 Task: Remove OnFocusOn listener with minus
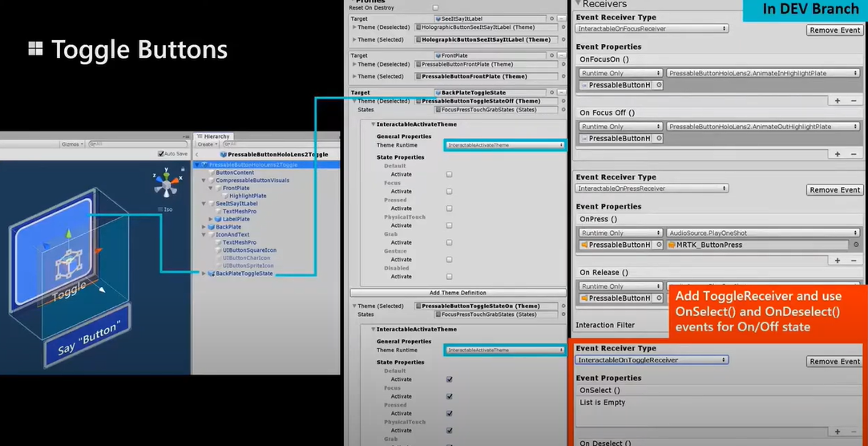coord(853,101)
